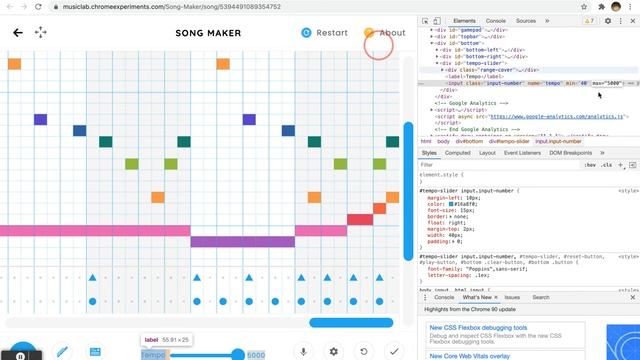The image size is (640, 360).
Task: Click the Restart button
Action: (x=324, y=33)
